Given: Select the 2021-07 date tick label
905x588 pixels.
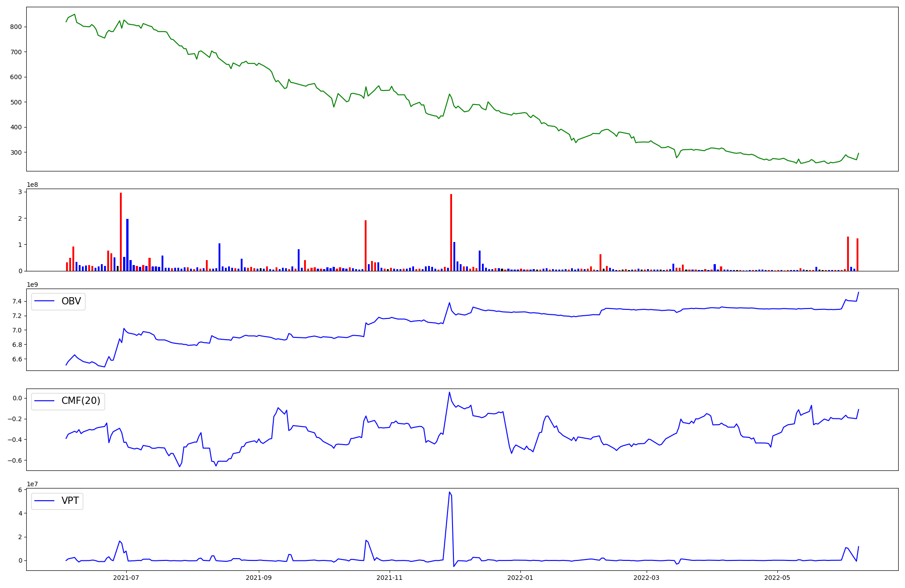Looking at the screenshot, I should click(126, 578).
